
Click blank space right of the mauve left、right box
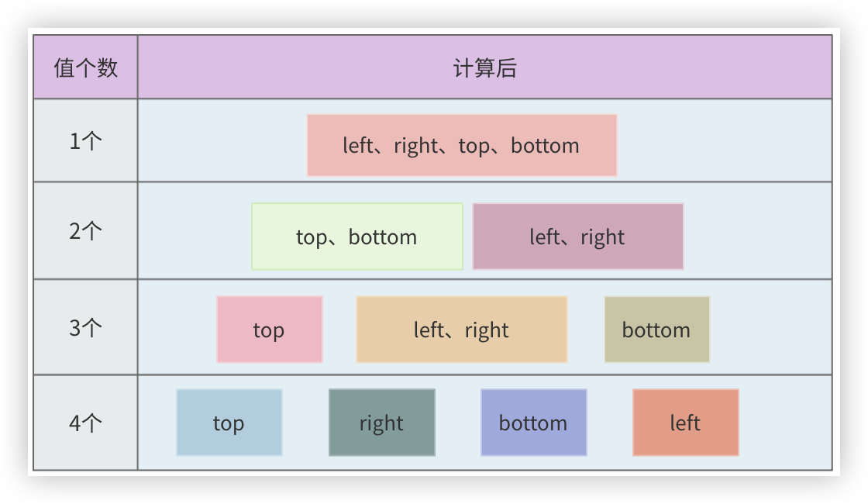click(757, 236)
